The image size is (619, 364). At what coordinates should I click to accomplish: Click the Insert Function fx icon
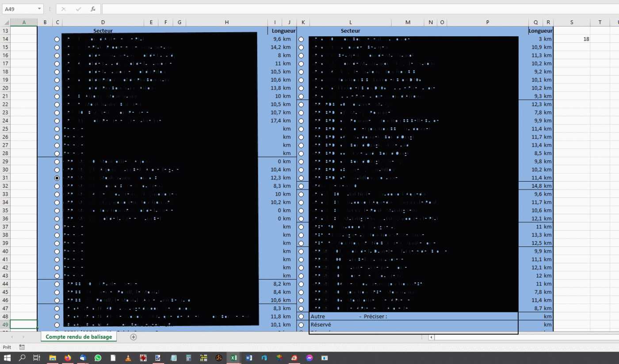pyautogui.click(x=93, y=9)
